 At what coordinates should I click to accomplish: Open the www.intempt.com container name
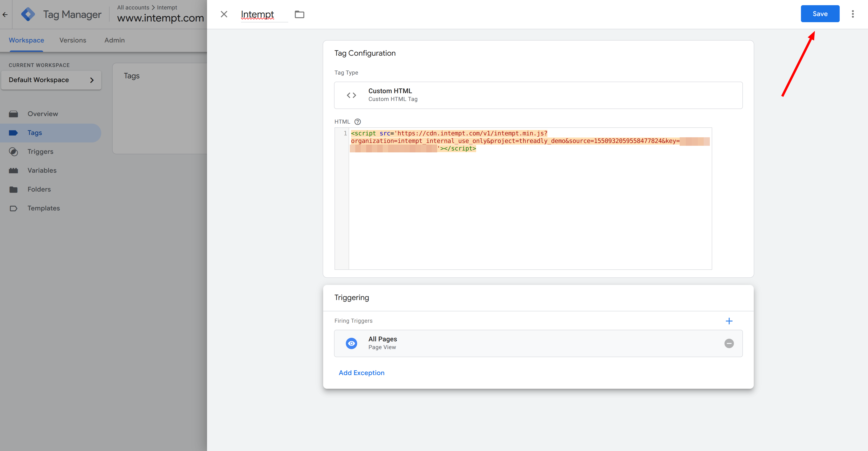160,18
